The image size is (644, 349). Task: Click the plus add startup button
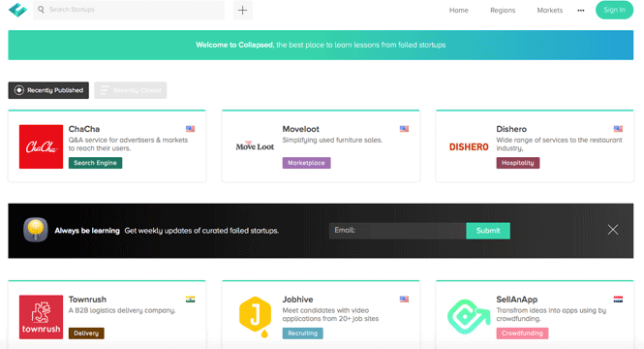[x=243, y=10]
